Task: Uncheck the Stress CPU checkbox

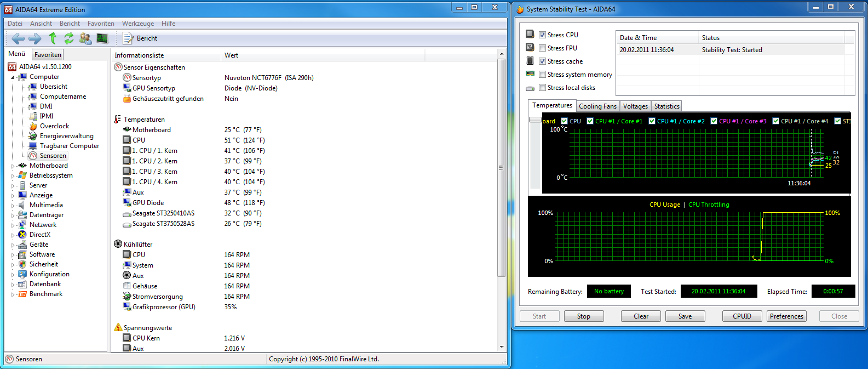Action: click(542, 35)
